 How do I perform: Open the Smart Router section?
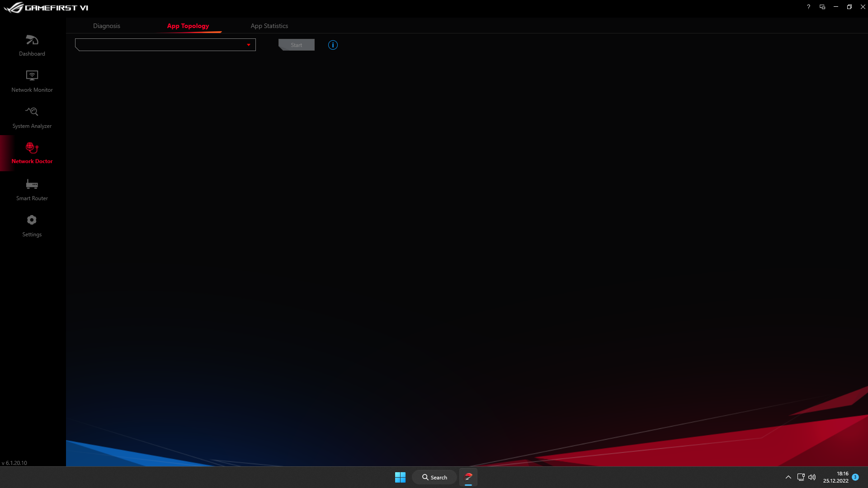point(32,190)
